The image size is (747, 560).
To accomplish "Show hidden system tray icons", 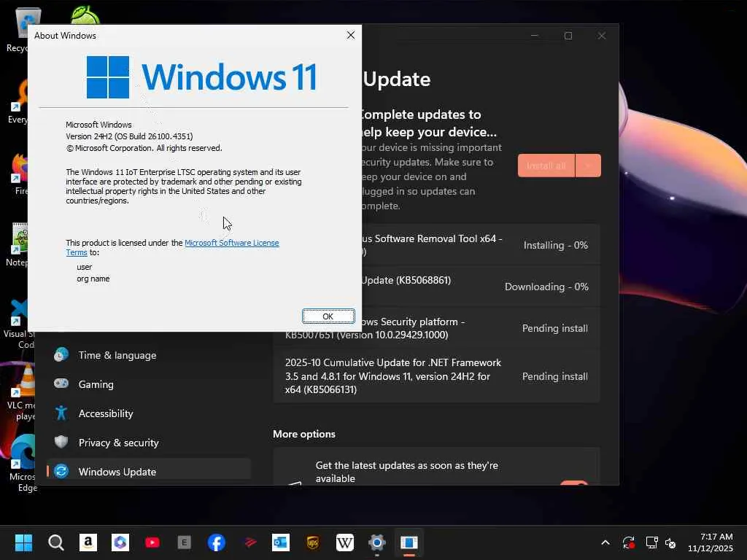I will point(605,542).
